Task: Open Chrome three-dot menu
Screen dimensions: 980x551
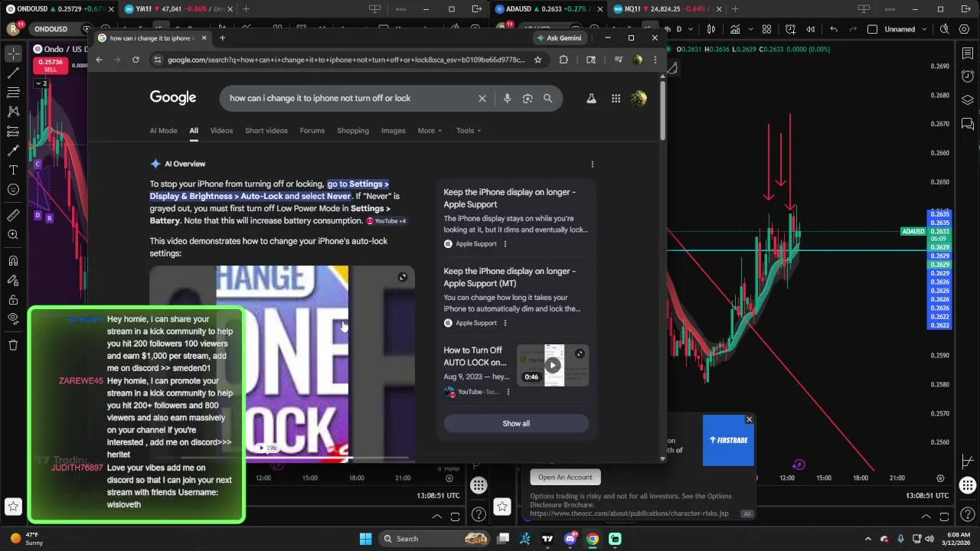Action: [x=655, y=60]
